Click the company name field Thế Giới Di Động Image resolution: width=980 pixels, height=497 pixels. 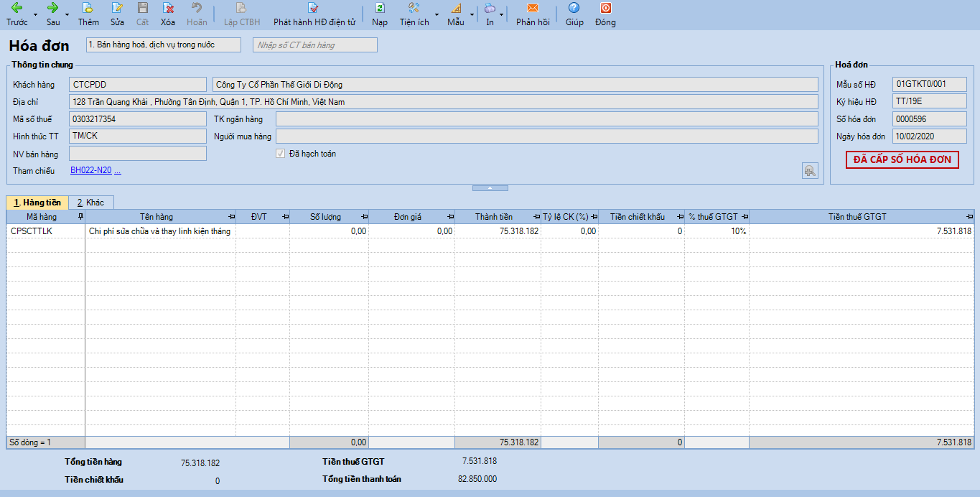point(515,85)
